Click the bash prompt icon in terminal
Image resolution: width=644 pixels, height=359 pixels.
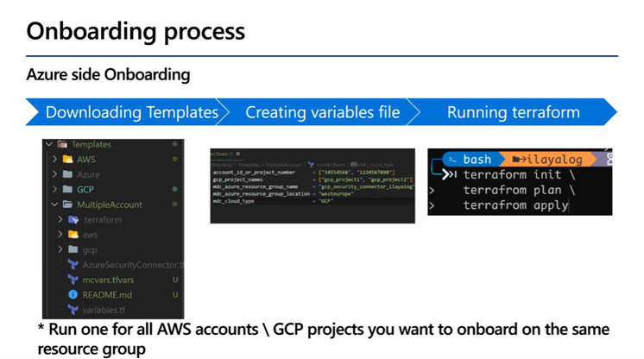point(451,160)
